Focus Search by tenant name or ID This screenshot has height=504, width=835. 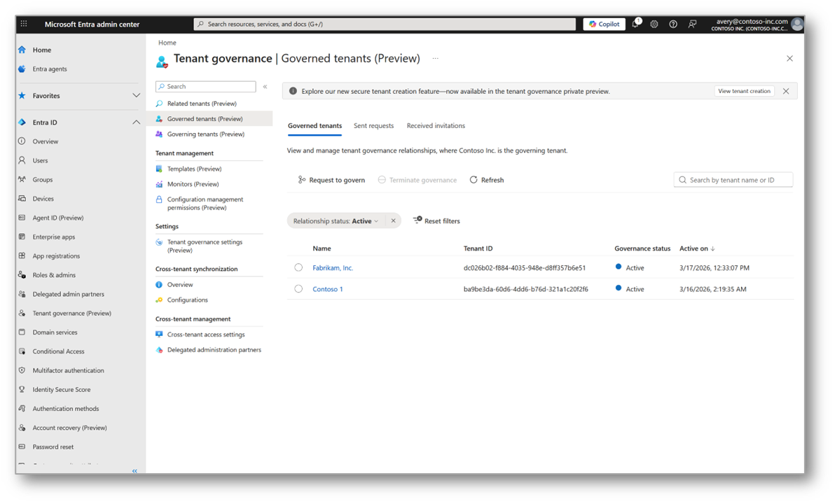tap(733, 180)
